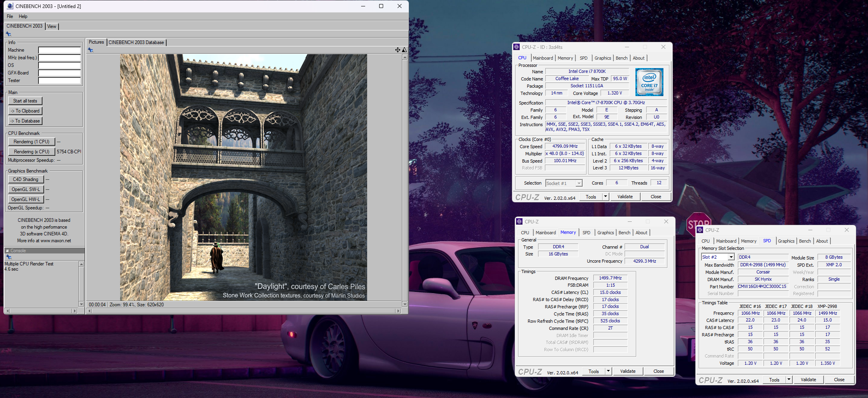Click the blue pin icon under Pictures tab
The height and width of the screenshot is (398, 868).
point(91,50)
